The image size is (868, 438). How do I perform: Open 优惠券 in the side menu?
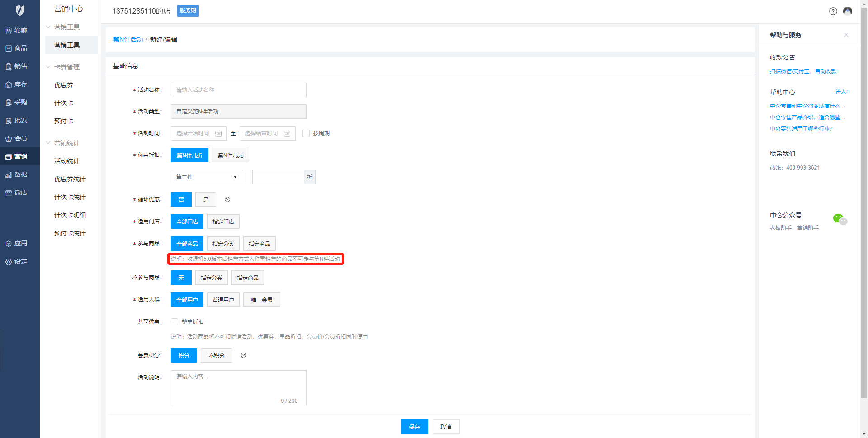(x=64, y=85)
